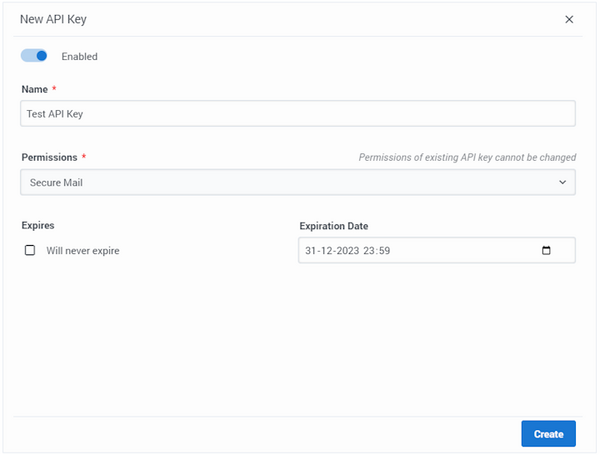This screenshot has height=455, width=600.
Task: Click the italic permissions-cannot-be-changed hint
Action: pyautogui.click(x=467, y=157)
